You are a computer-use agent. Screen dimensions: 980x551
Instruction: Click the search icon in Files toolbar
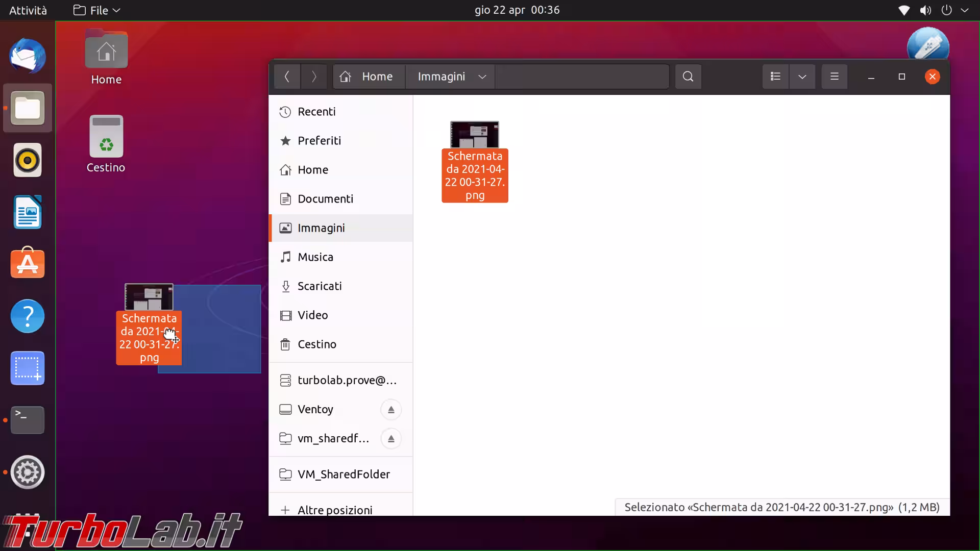pos(688,77)
